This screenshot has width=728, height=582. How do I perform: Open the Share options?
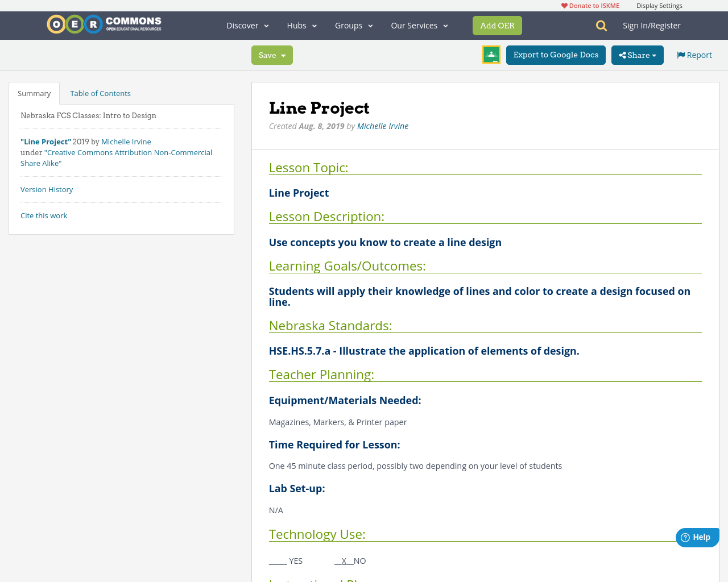point(636,55)
